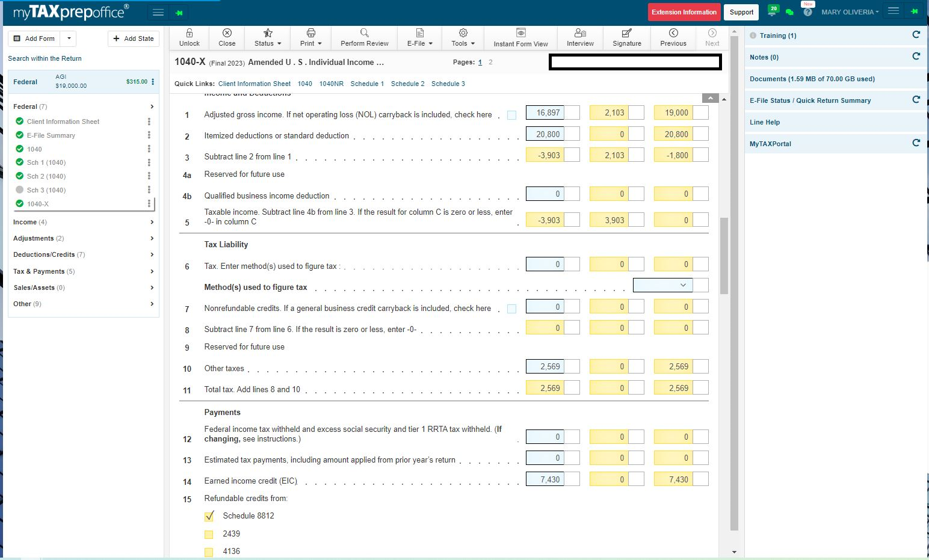
Task: Click the Next form arrow
Action: pyautogui.click(x=712, y=37)
